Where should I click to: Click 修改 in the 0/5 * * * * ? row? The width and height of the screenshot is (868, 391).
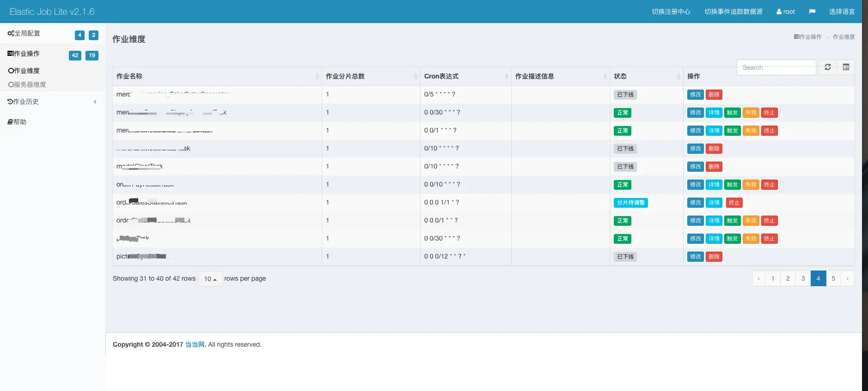click(695, 95)
